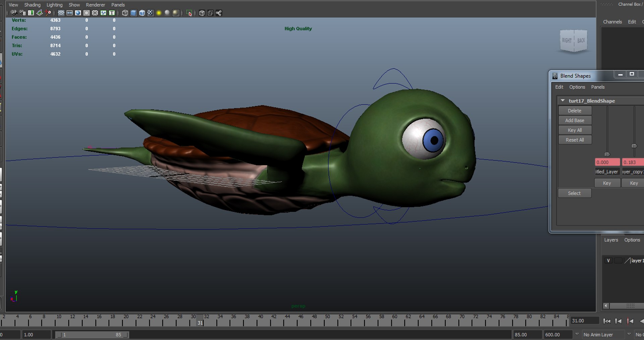Toggle the Grid display icon
644x340 pixels.
61,13
